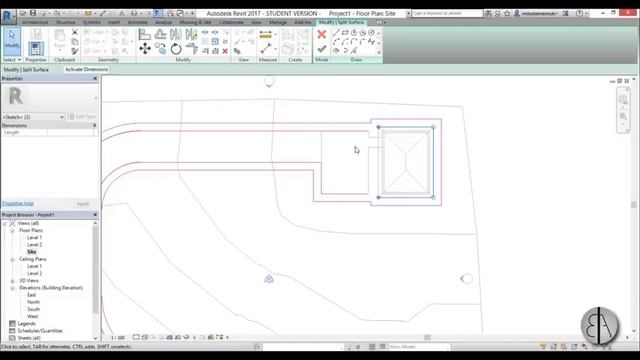Select the Move tool

coord(145,49)
